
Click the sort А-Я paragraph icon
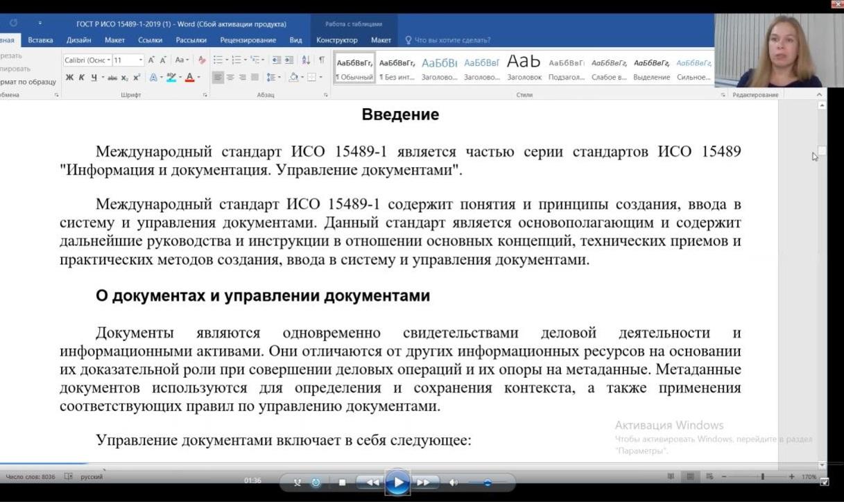tap(306, 60)
